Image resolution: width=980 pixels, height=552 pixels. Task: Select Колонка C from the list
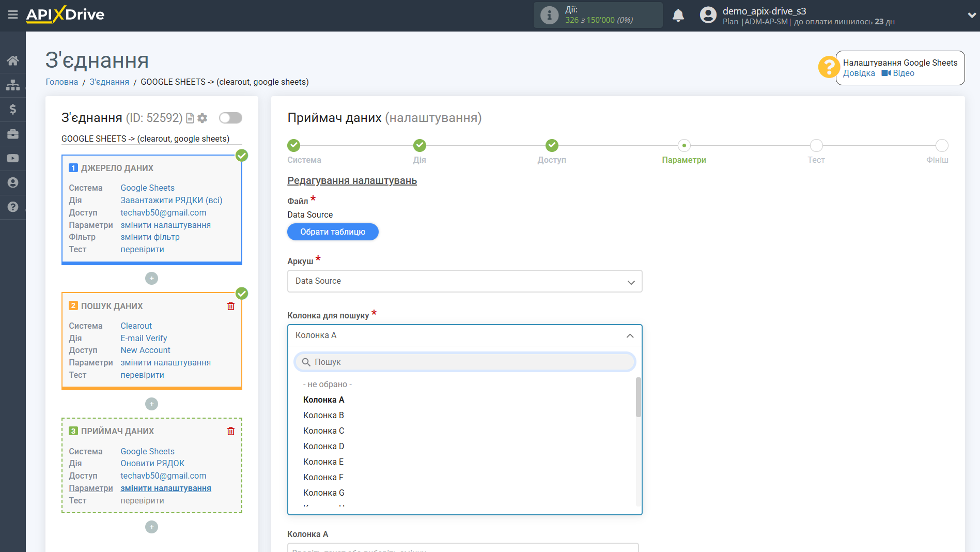pyautogui.click(x=323, y=431)
